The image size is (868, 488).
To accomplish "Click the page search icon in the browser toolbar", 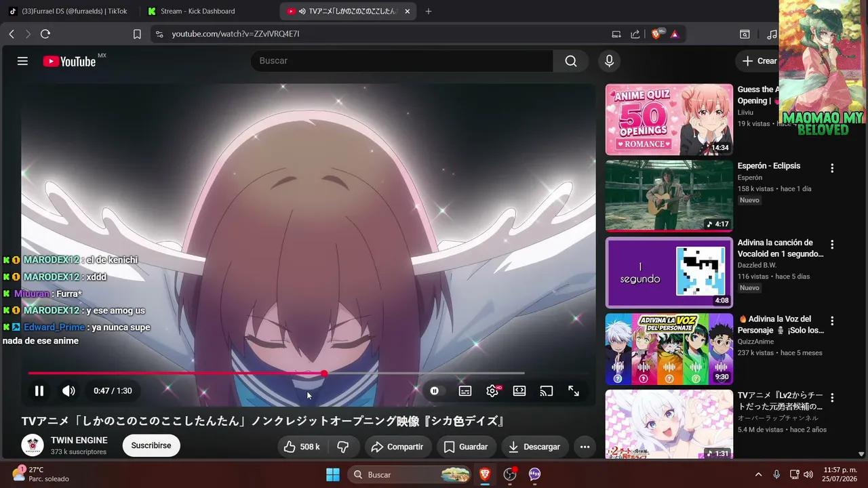I will pyautogui.click(x=745, y=34).
